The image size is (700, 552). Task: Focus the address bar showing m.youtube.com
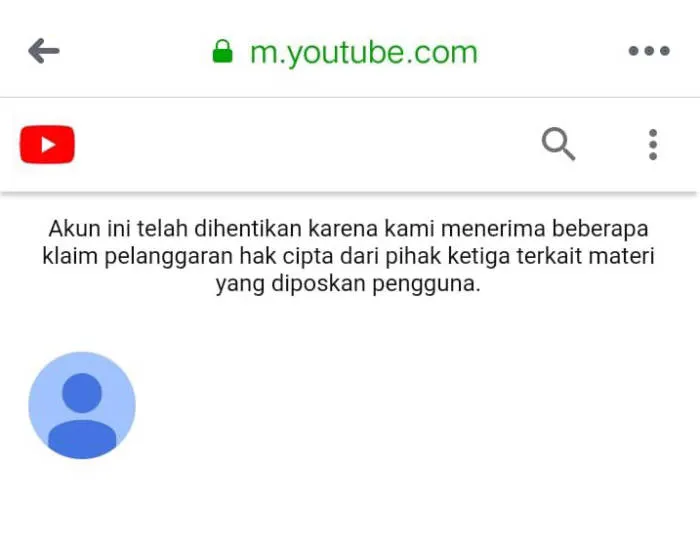(x=364, y=53)
